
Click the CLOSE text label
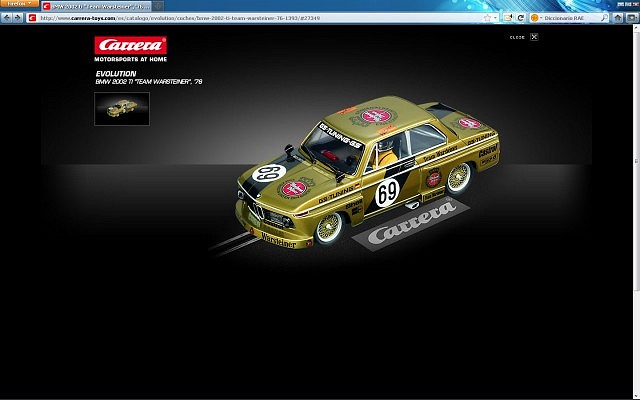tap(517, 37)
